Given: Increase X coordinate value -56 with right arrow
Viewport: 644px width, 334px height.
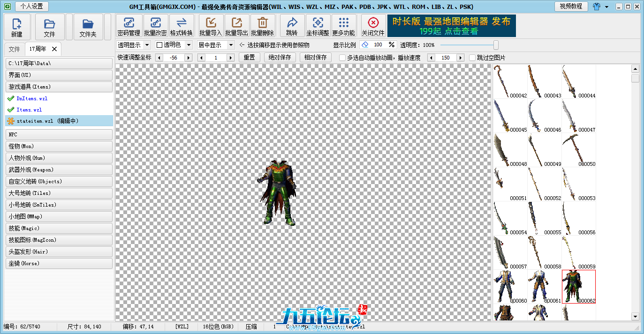Looking at the screenshot, I should (x=189, y=58).
